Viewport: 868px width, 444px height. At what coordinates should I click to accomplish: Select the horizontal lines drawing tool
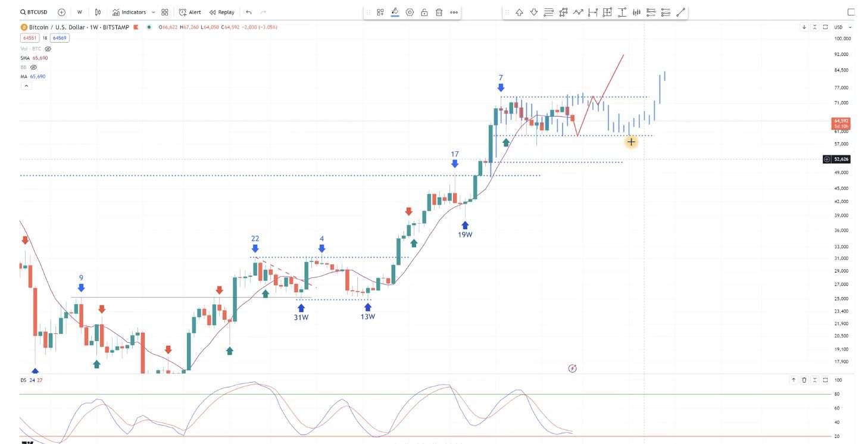548,12
